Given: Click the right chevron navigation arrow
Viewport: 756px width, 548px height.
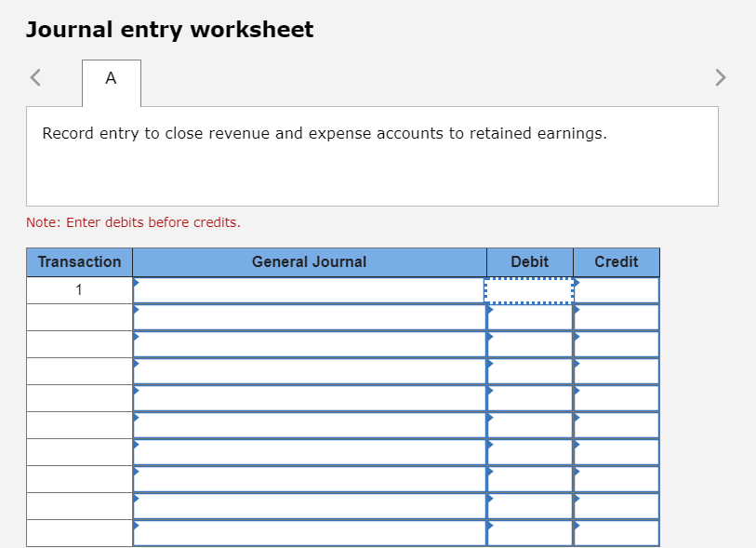Looking at the screenshot, I should [x=721, y=77].
